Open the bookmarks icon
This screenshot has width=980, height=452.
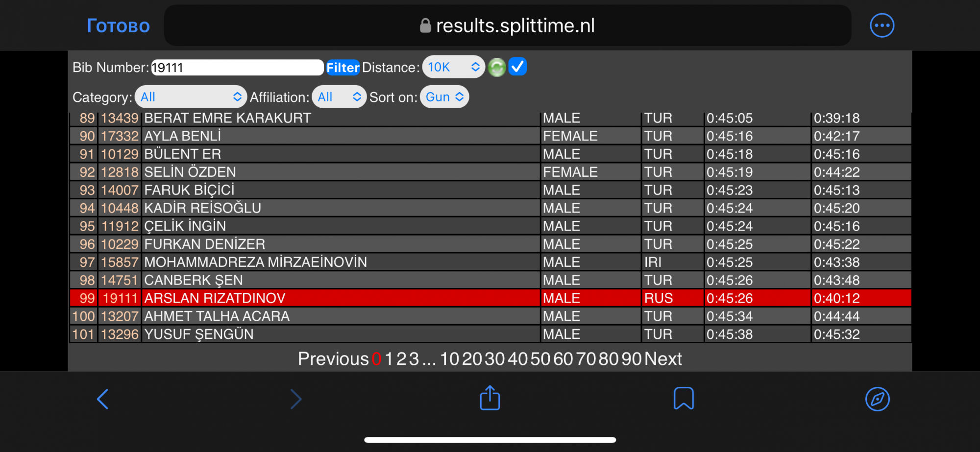point(684,399)
